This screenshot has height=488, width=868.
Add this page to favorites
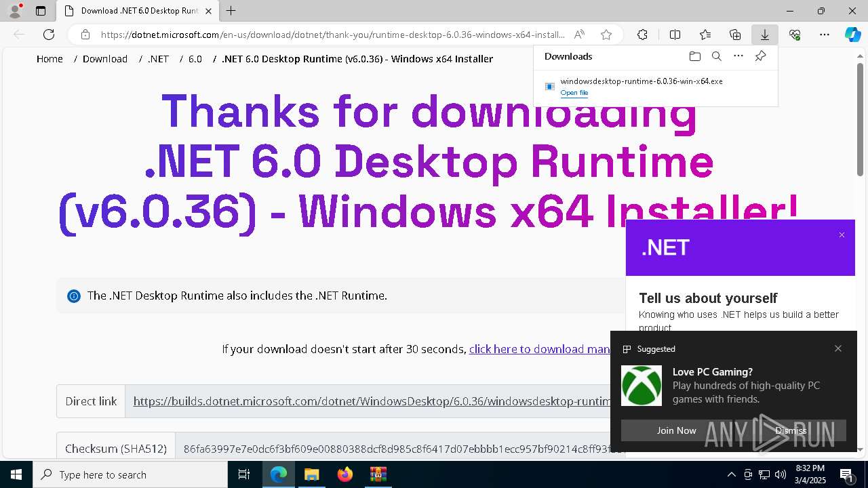tap(606, 35)
